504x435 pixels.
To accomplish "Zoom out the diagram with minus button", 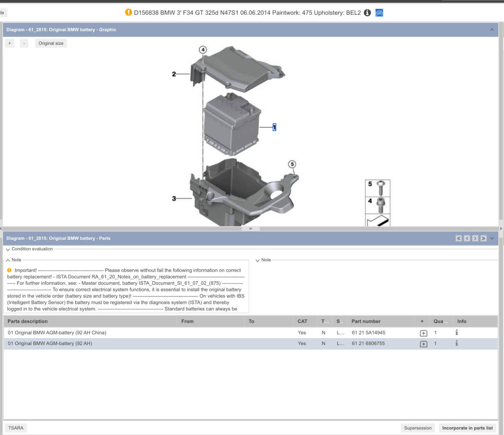I will point(24,43).
